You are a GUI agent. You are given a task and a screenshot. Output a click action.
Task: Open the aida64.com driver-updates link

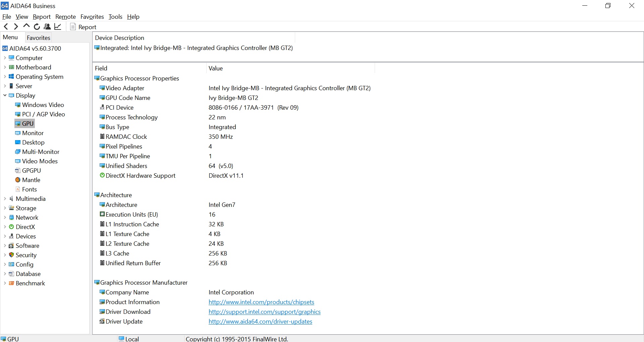260,322
